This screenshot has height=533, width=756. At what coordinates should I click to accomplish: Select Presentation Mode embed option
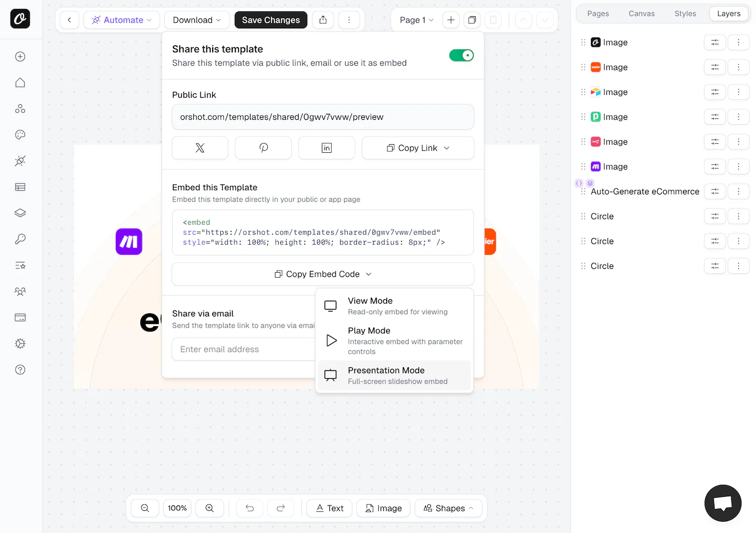point(395,375)
